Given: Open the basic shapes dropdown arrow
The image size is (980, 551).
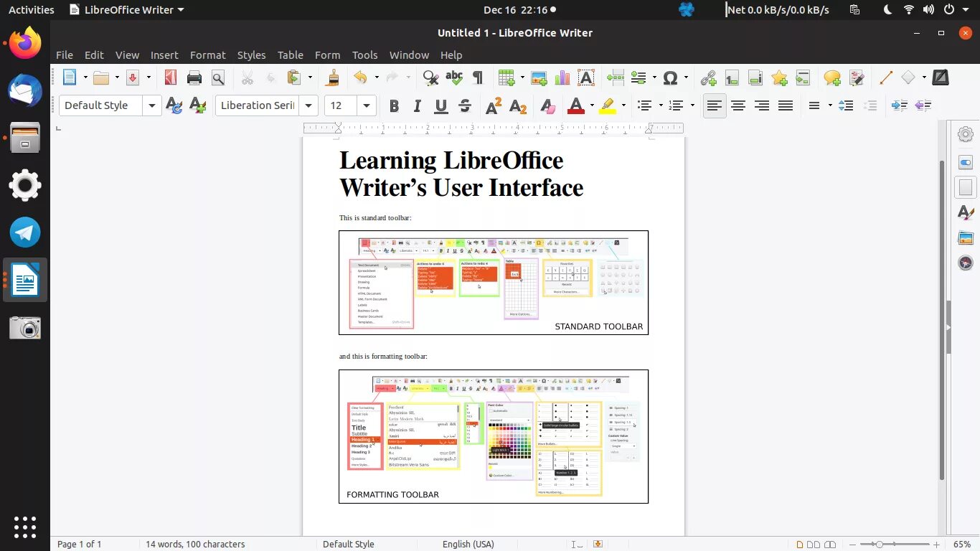Looking at the screenshot, I should (924, 77).
